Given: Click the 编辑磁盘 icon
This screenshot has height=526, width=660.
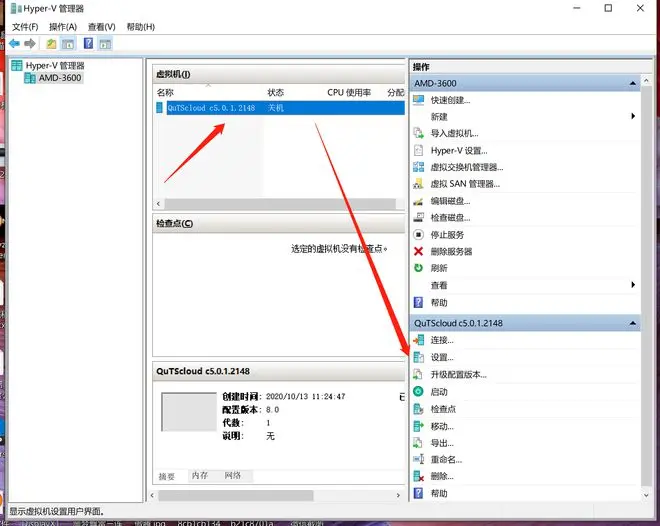Looking at the screenshot, I should (x=418, y=201).
